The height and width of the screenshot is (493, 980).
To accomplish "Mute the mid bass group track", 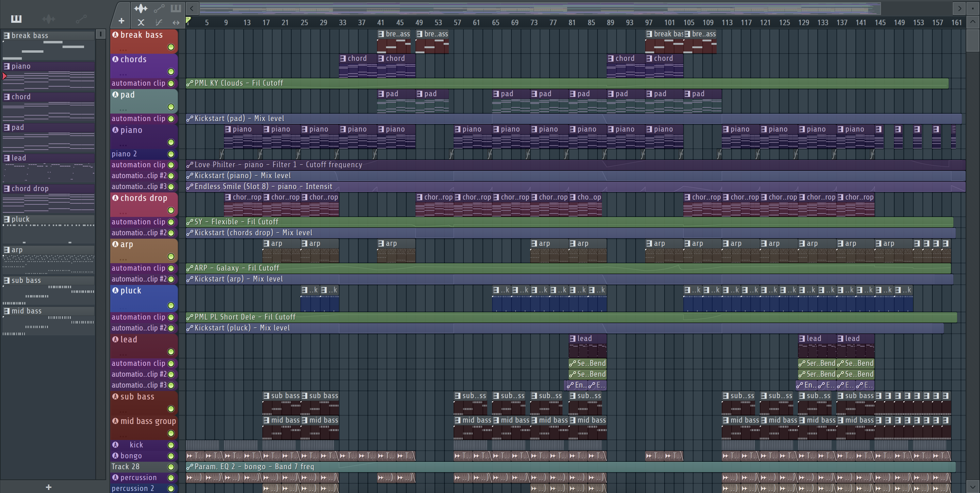I will pos(171,433).
